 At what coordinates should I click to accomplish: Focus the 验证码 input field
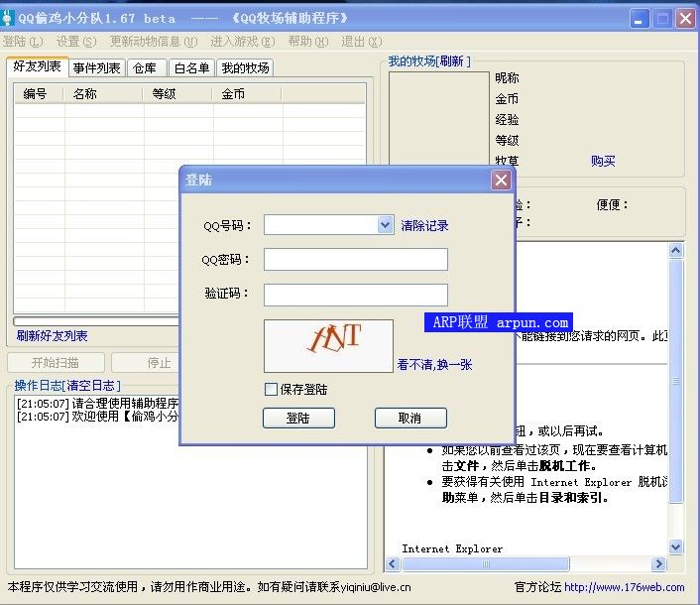point(356,295)
